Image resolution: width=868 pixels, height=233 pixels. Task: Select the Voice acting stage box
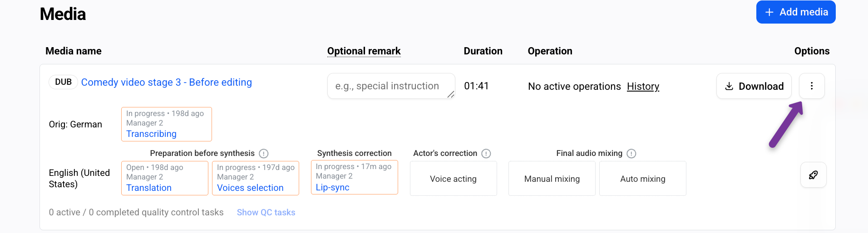pos(454,179)
